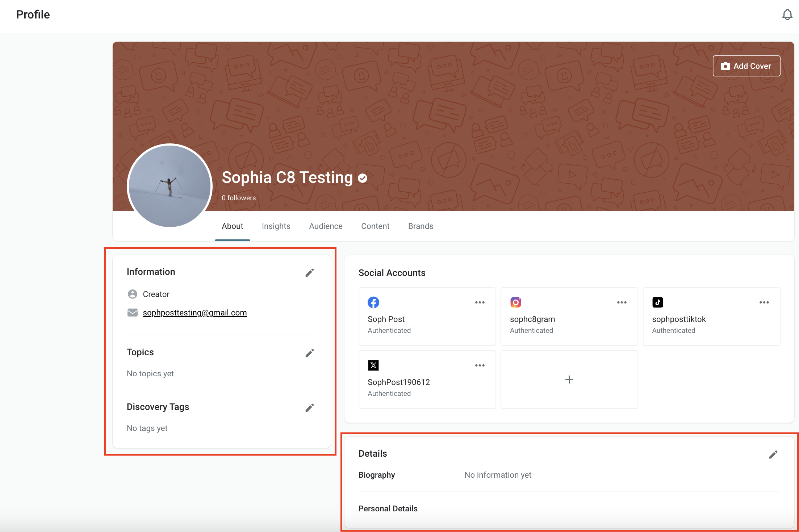
Task: Add a new social account with plus card
Action: [x=569, y=380]
